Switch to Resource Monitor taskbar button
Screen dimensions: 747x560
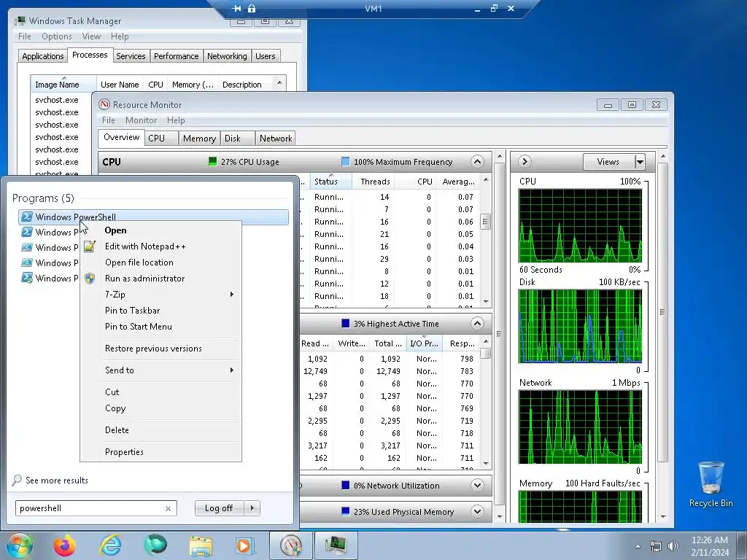point(291,545)
